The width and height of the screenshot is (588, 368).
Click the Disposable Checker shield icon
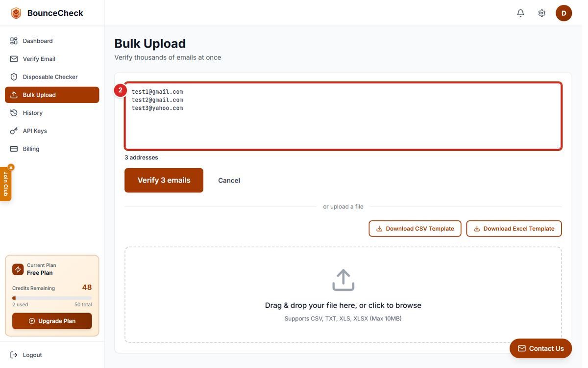tap(14, 77)
